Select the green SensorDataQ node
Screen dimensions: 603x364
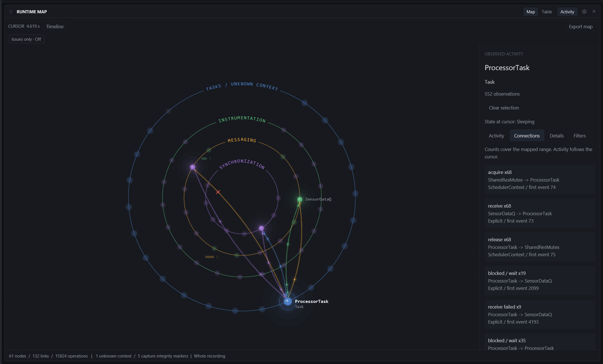pos(300,199)
